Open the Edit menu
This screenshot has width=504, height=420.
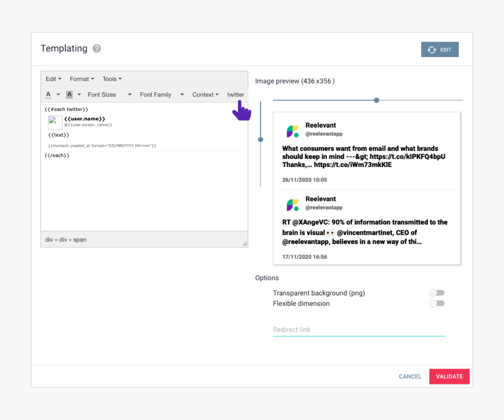coord(53,79)
